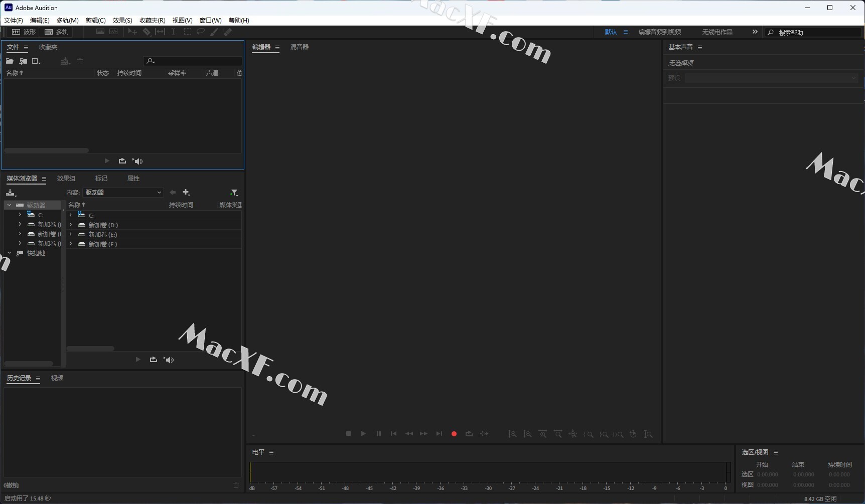Select the Move tool in toolbar
The image size is (865, 504).
(x=132, y=32)
